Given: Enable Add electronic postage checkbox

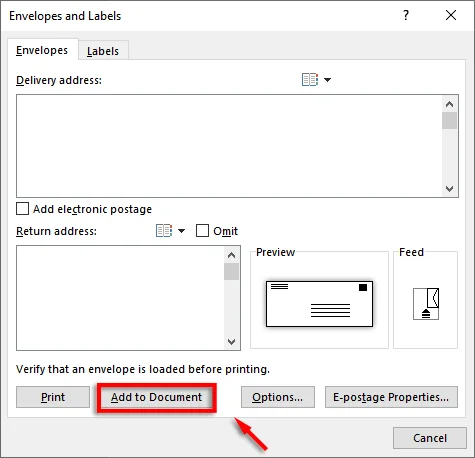Looking at the screenshot, I should coord(22,209).
